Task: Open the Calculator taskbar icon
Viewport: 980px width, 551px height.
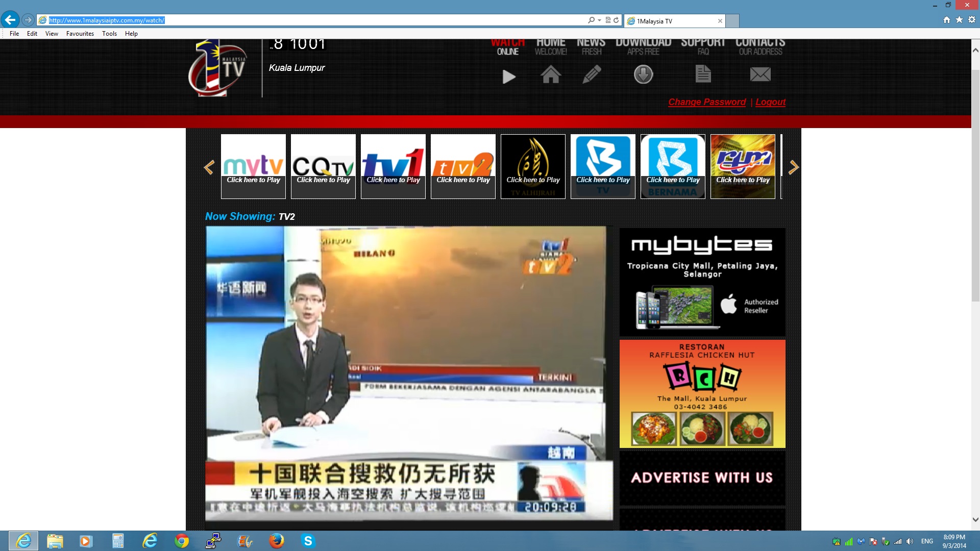Action: pyautogui.click(x=118, y=541)
